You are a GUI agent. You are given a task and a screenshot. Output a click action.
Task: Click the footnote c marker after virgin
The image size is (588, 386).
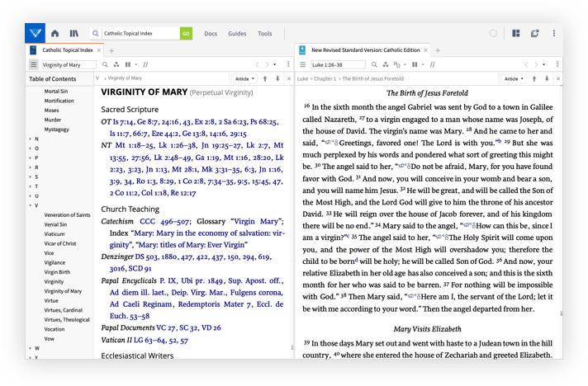[x=347, y=236]
